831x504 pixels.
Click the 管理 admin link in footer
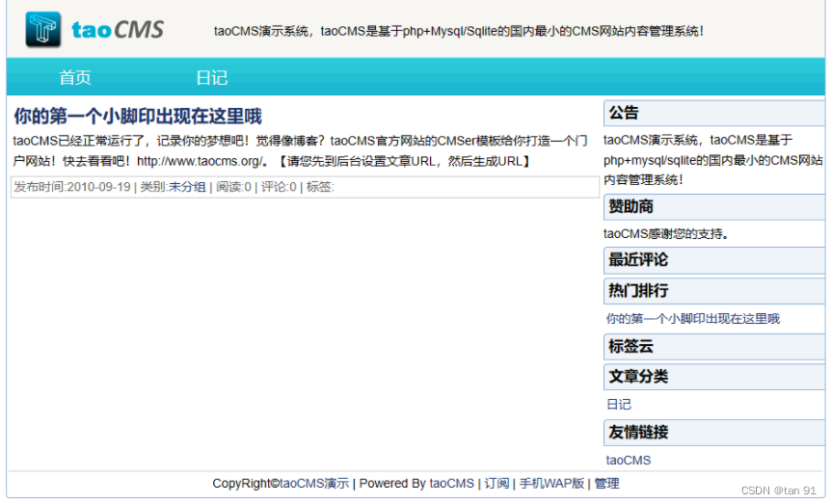click(x=606, y=484)
